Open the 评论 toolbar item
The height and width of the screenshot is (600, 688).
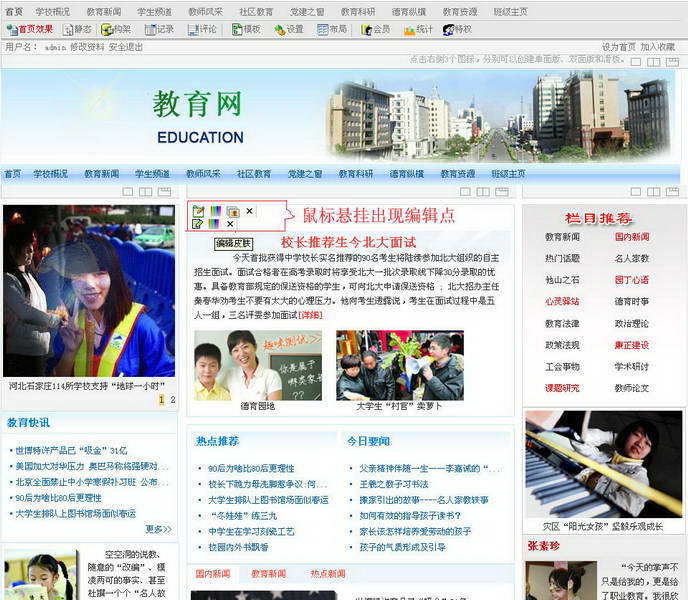202,29
